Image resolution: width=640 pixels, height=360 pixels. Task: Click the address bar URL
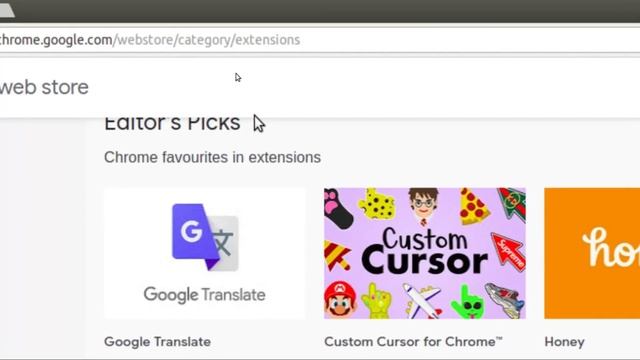click(x=150, y=40)
